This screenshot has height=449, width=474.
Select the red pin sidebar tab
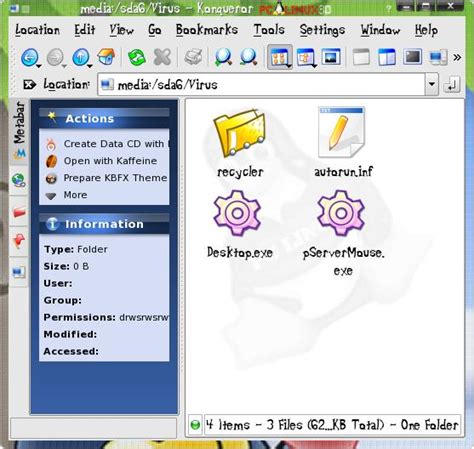[19, 241]
